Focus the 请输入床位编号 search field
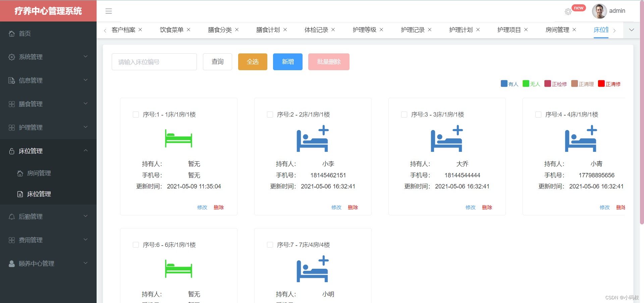 pyautogui.click(x=154, y=62)
